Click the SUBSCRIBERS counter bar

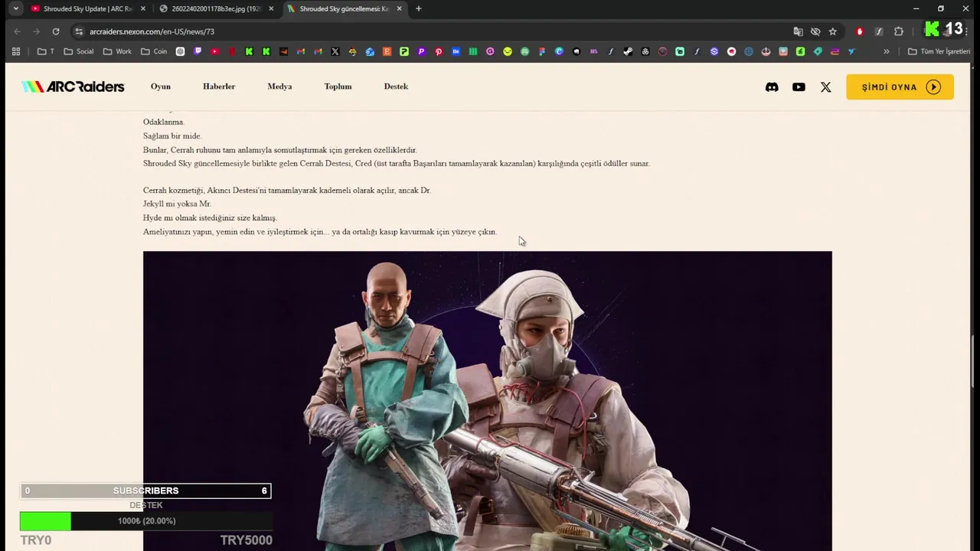(x=145, y=491)
